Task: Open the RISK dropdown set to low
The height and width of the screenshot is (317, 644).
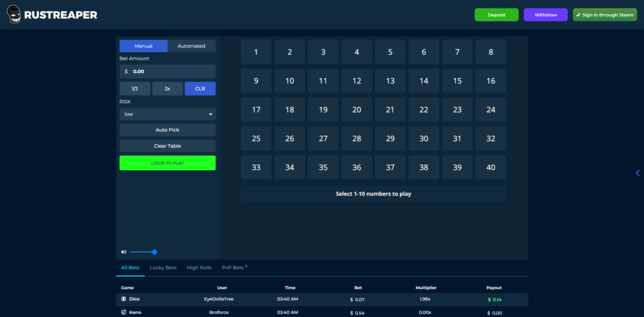Action: (167, 114)
